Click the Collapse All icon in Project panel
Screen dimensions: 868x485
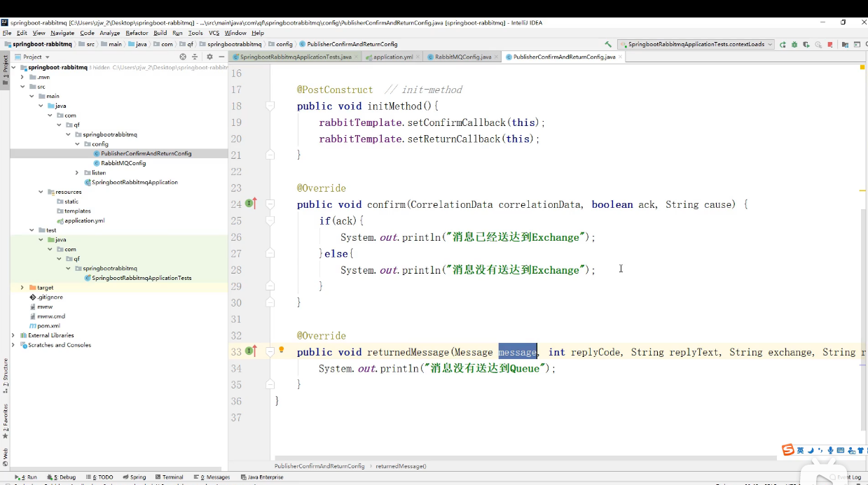point(195,57)
